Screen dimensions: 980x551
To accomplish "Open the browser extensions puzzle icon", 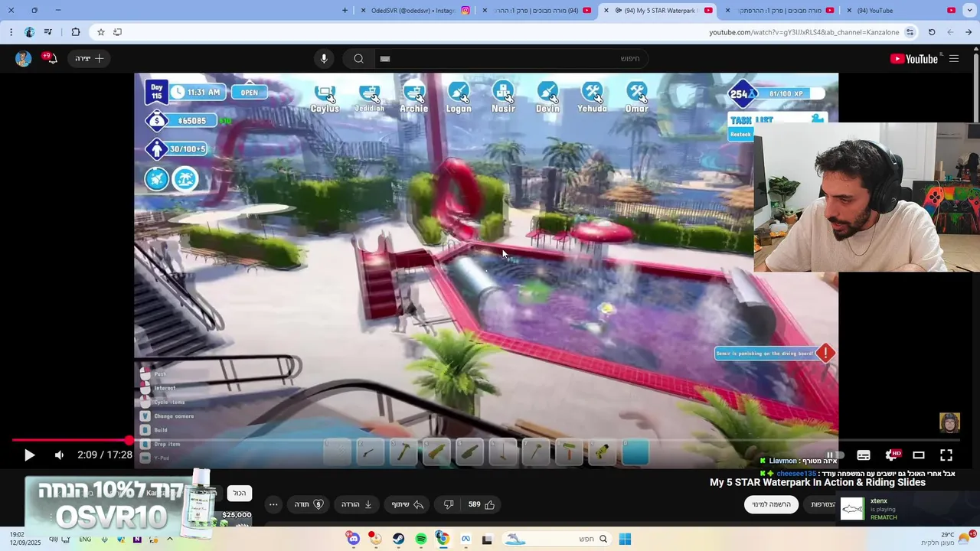I will (x=75, y=32).
